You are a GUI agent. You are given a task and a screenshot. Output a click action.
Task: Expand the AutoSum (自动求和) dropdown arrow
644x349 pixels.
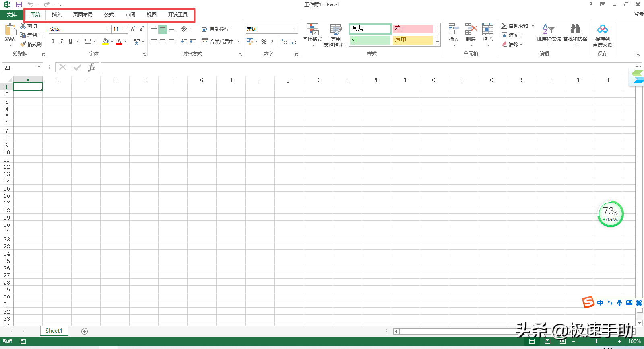[x=533, y=26]
